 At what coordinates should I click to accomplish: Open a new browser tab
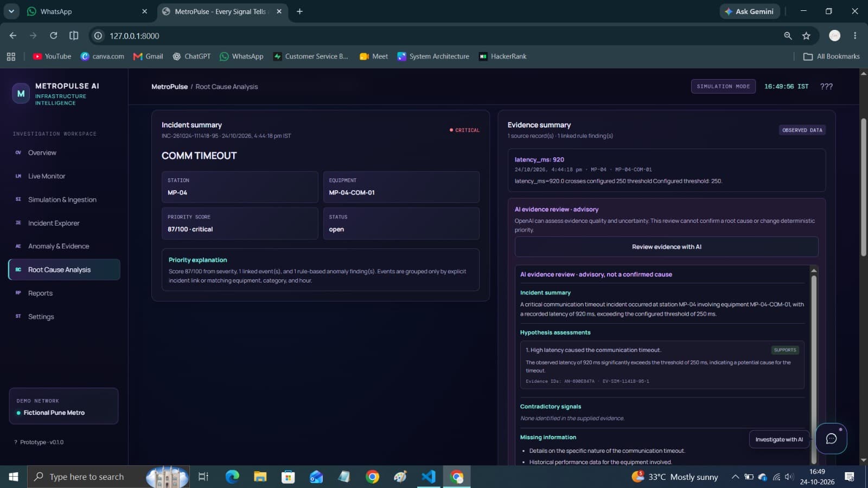pyautogui.click(x=299, y=11)
